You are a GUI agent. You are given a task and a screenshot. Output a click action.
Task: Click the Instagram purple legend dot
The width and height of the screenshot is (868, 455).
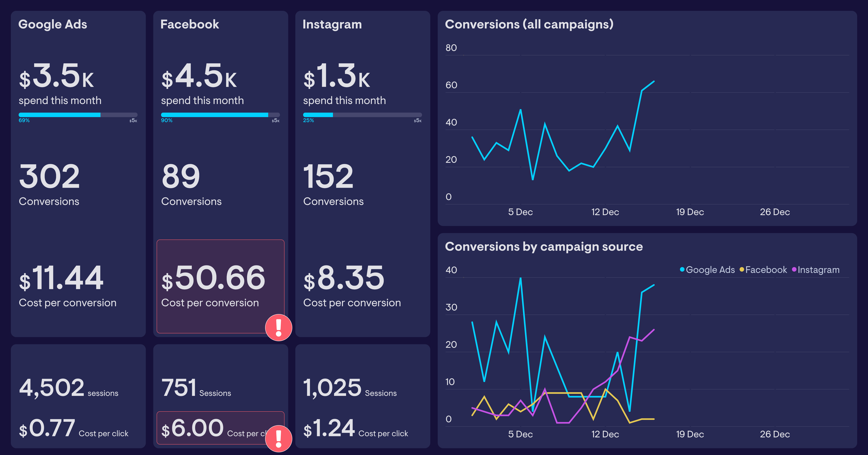coord(794,270)
